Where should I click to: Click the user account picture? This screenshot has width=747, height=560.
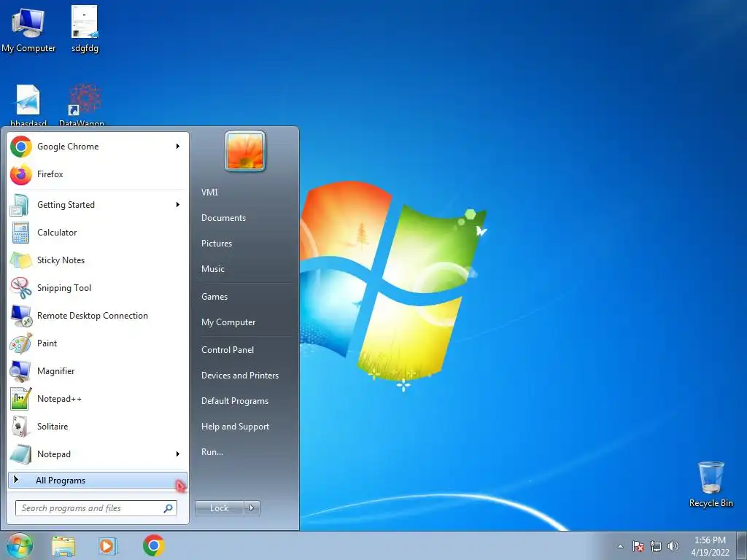245,151
